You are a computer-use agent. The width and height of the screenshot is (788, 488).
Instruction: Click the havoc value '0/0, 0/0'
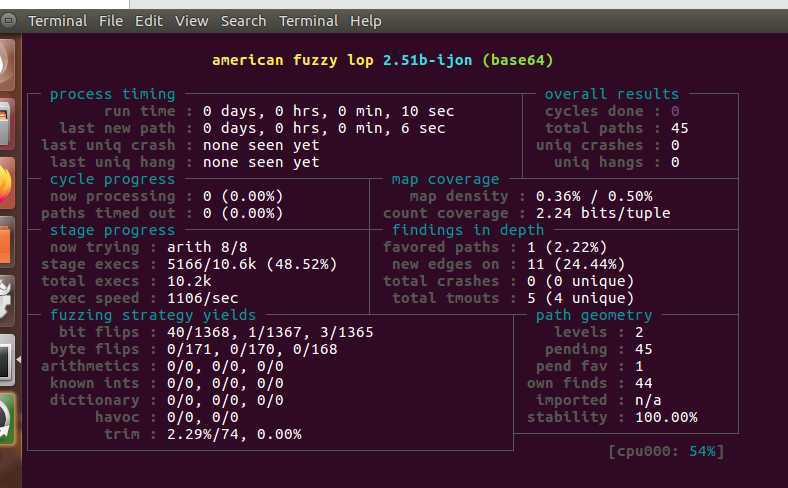(x=203, y=417)
